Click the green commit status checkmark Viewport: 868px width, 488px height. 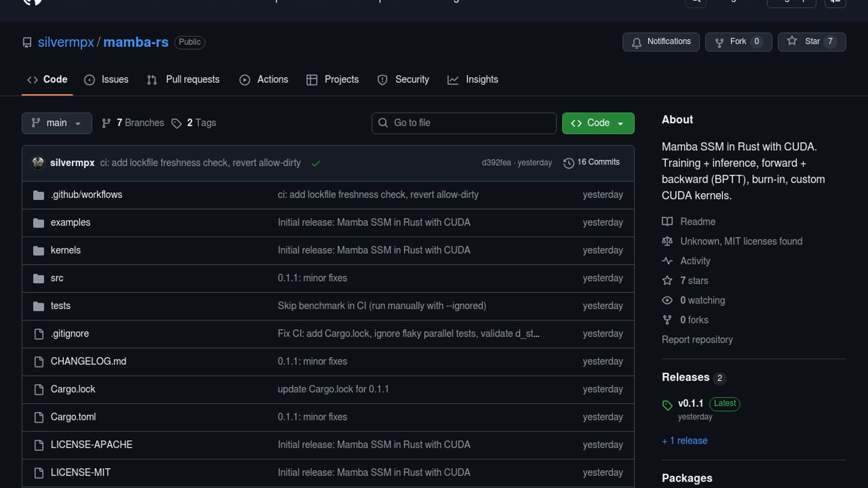click(316, 163)
